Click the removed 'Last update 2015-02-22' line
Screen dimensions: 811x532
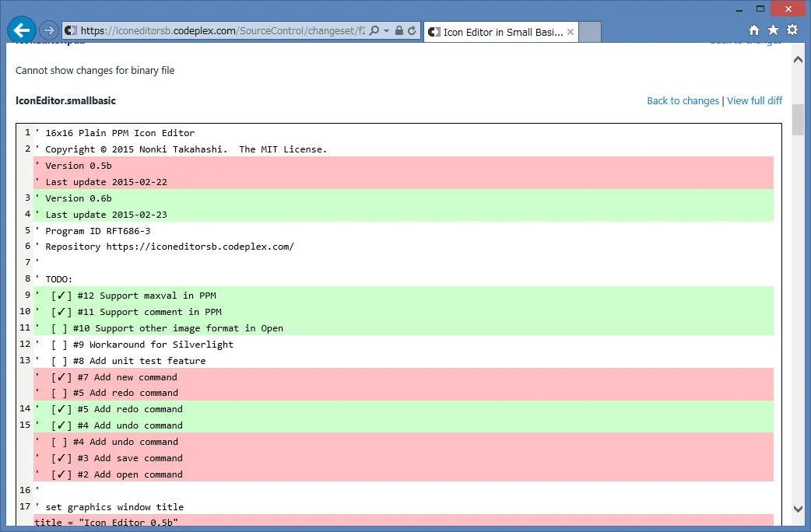[404, 182]
